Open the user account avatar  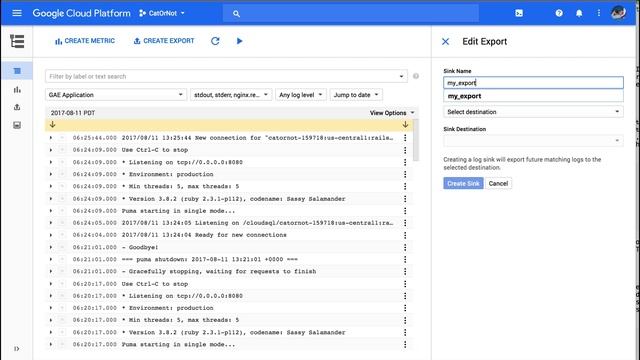[618, 13]
